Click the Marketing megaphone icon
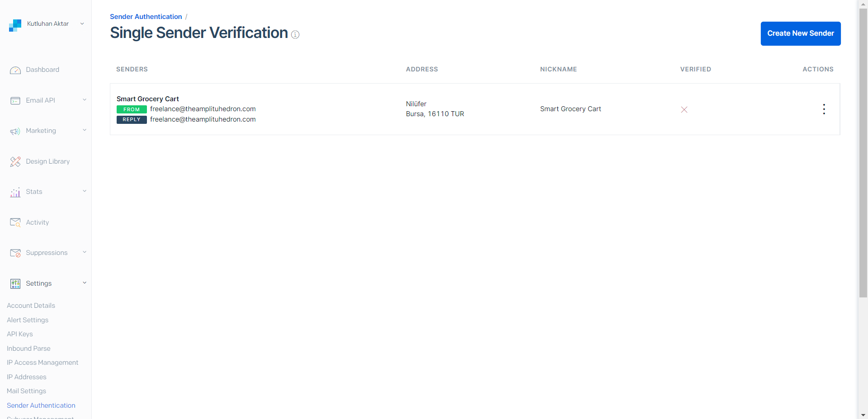Image resolution: width=868 pixels, height=419 pixels. pyautogui.click(x=15, y=131)
